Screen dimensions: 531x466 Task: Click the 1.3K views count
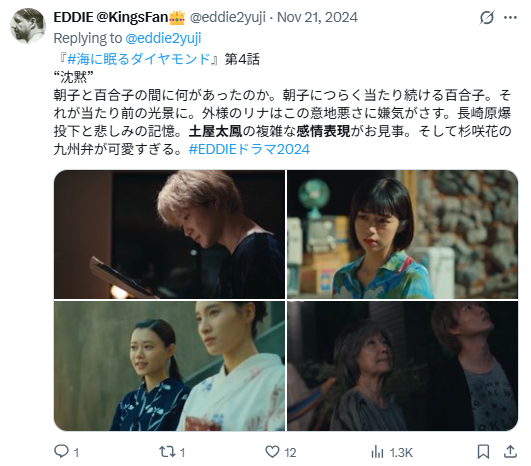coord(401,452)
